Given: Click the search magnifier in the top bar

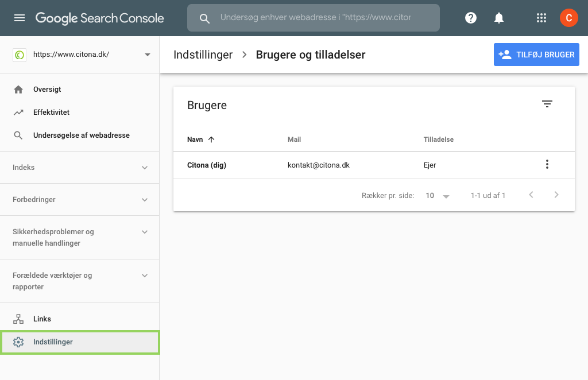Looking at the screenshot, I should [204, 18].
